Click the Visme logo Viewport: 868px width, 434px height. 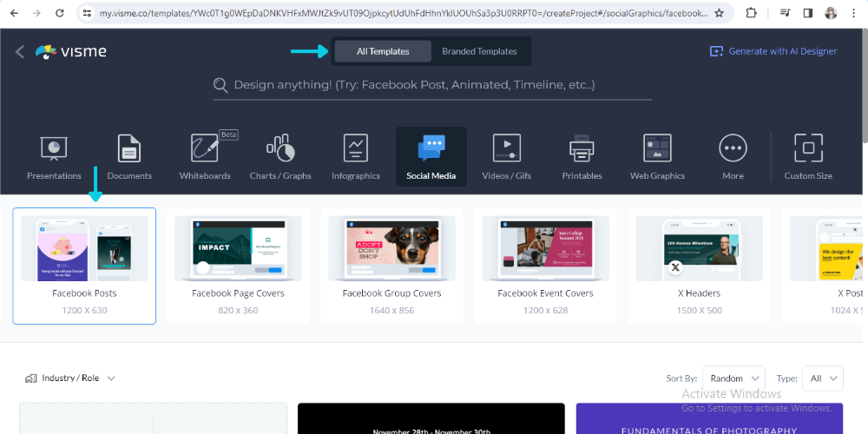tap(71, 51)
